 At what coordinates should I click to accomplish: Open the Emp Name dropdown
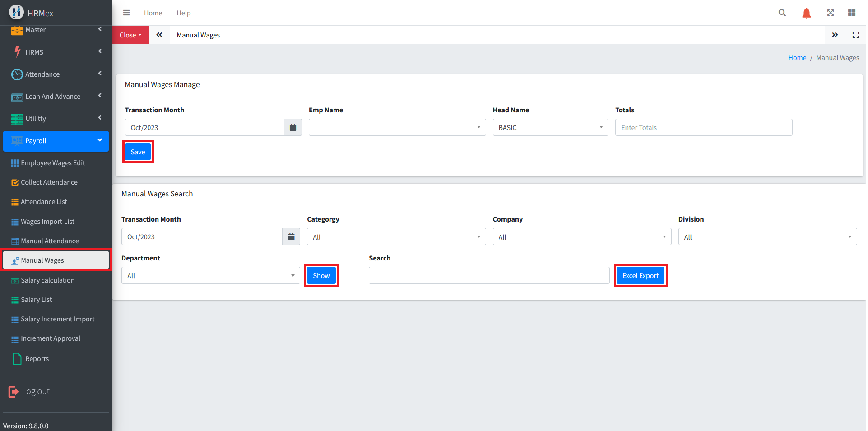click(x=397, y=128)
